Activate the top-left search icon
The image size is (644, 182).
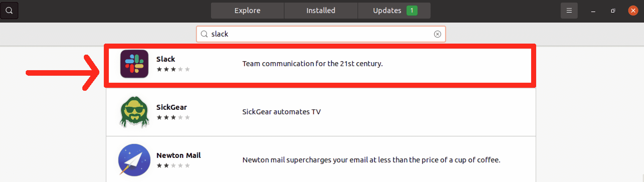(x=9, y=10)
